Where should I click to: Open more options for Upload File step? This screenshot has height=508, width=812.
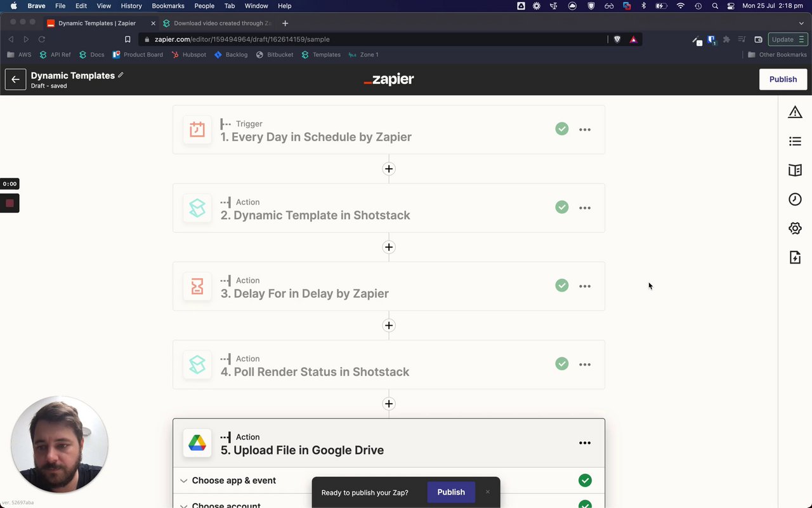585,443
